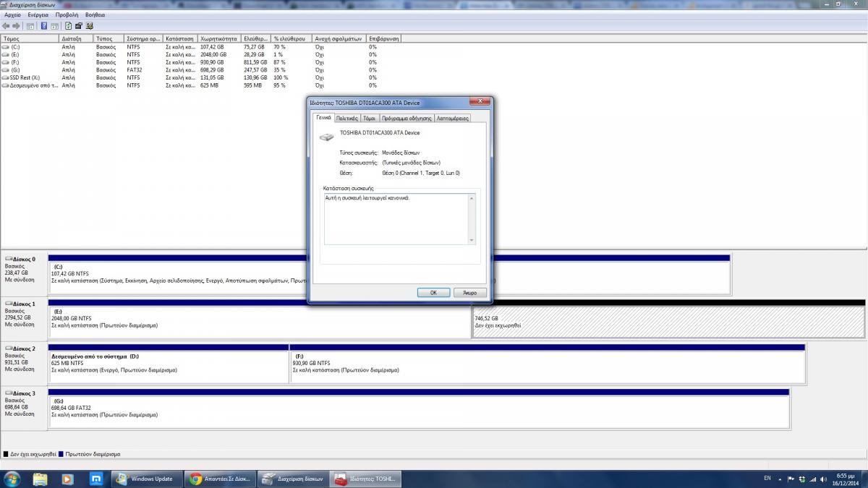Switch to the Λεπτομέρειες tab
This screenshot has height=488, width=868.
[453, 118]
